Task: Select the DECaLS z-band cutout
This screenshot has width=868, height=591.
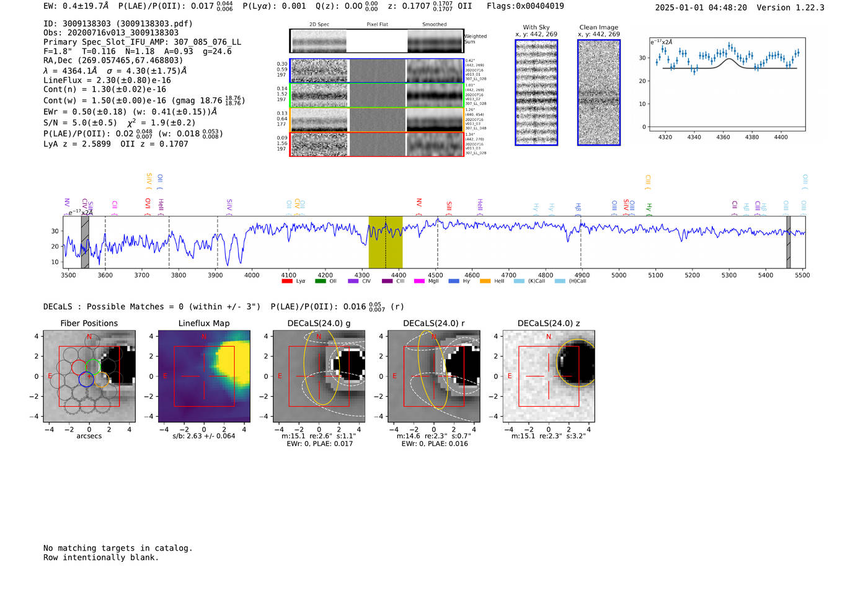Action: (x=549, y=376)
